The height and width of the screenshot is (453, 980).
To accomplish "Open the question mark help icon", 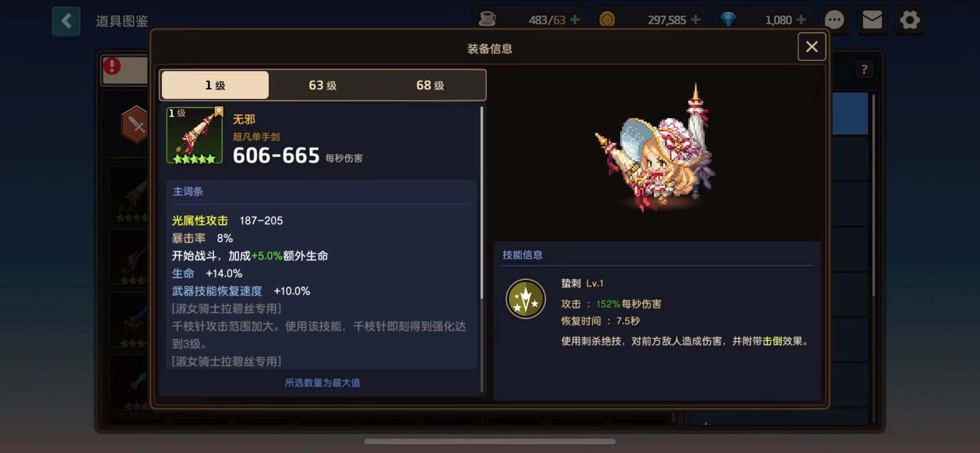I will [864, 70].
